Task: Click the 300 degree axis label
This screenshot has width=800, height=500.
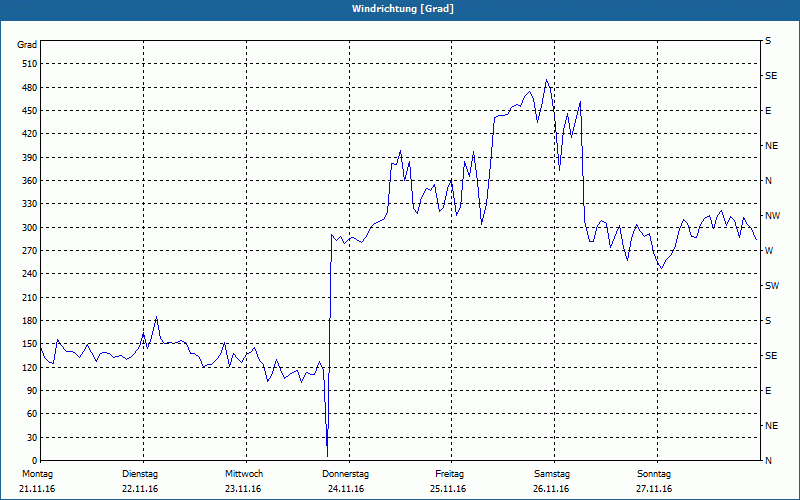Action: tap(30, 228)
